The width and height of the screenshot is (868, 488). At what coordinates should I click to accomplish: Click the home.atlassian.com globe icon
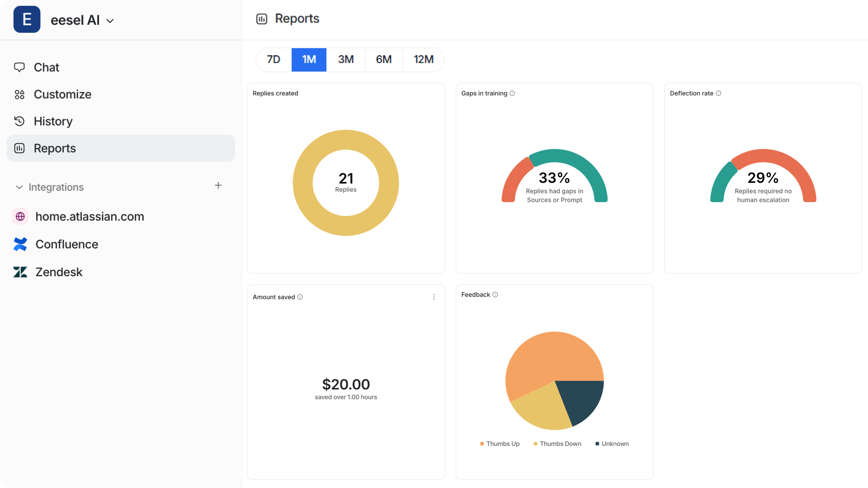(21, 216)
